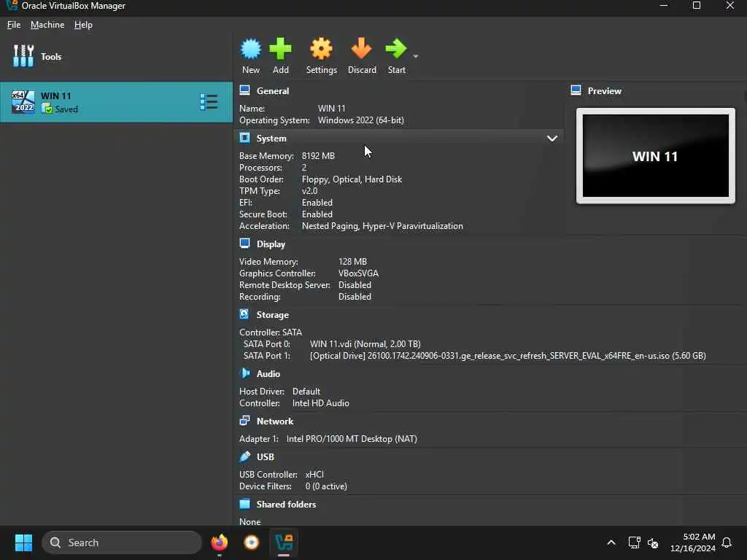Screen dimensions: 747x560
Task: Click the Intel HD Audio controller value
Action: (321, 402)
